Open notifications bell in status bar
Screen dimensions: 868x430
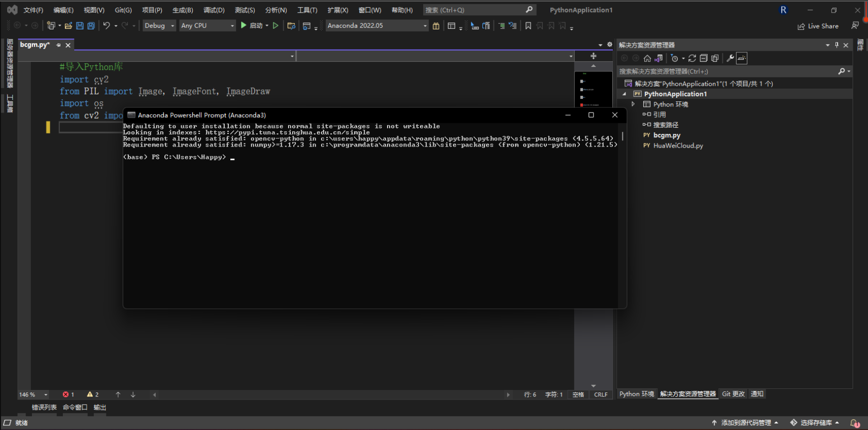(x=854, y=423)
